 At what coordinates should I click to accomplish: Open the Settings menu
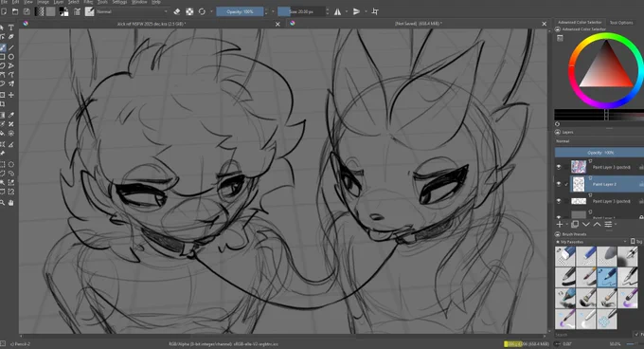[119, 2]
